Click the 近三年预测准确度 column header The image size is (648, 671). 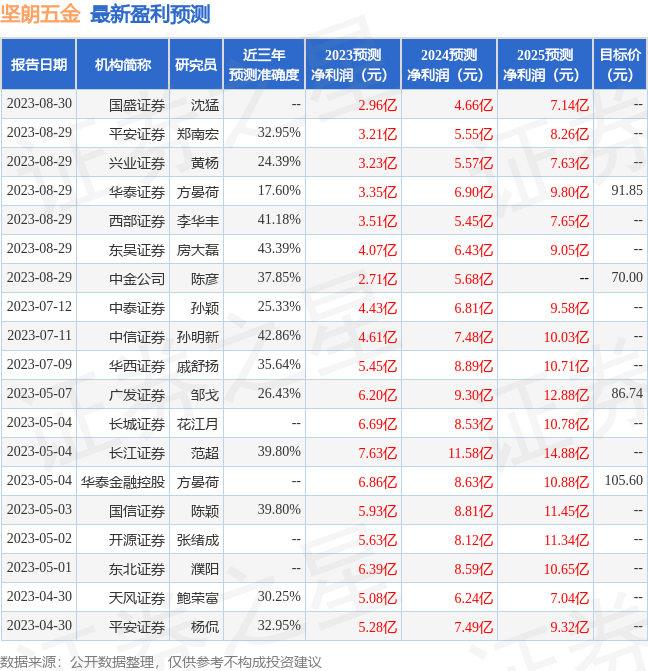tap(264, 65)
